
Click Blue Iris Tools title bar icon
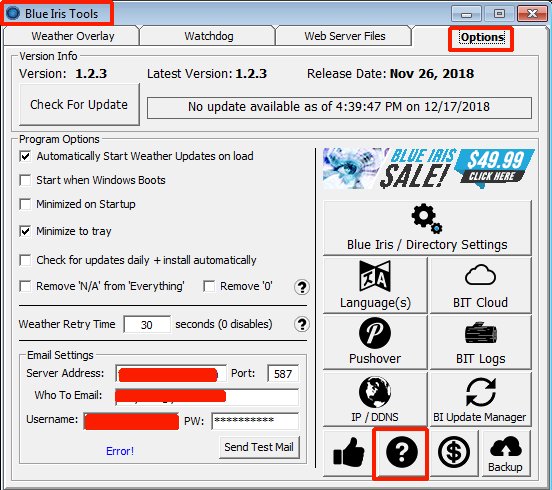13,13
